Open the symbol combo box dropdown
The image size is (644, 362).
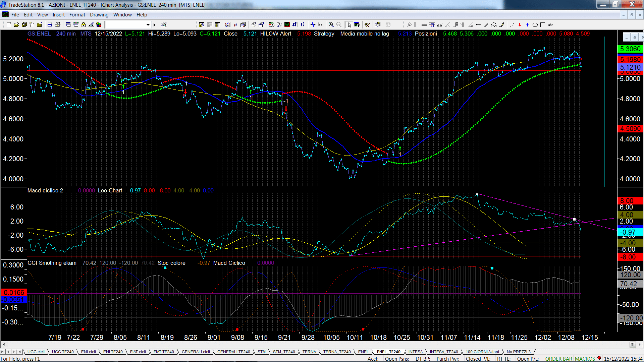pos(148,25)
